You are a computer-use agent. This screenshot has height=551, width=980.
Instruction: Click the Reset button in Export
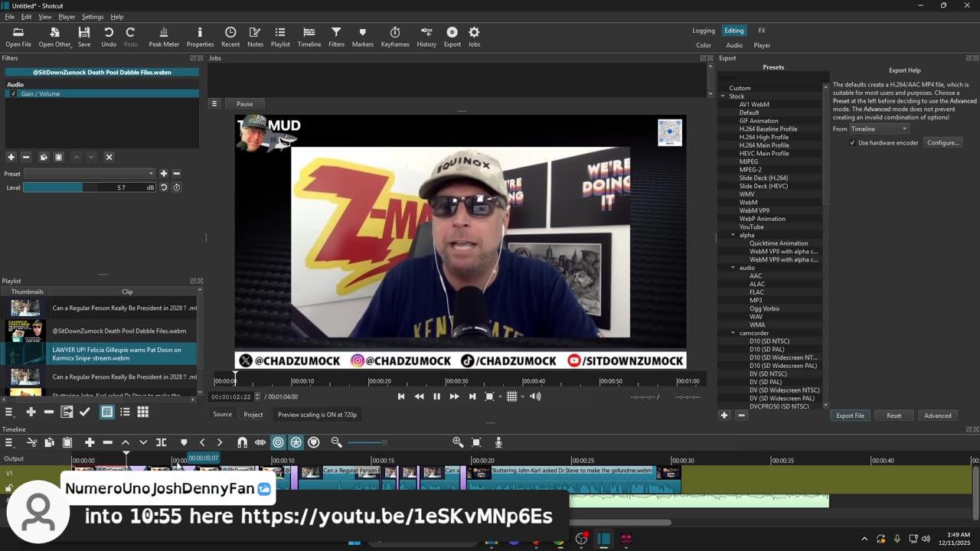[x=893, y=416]
